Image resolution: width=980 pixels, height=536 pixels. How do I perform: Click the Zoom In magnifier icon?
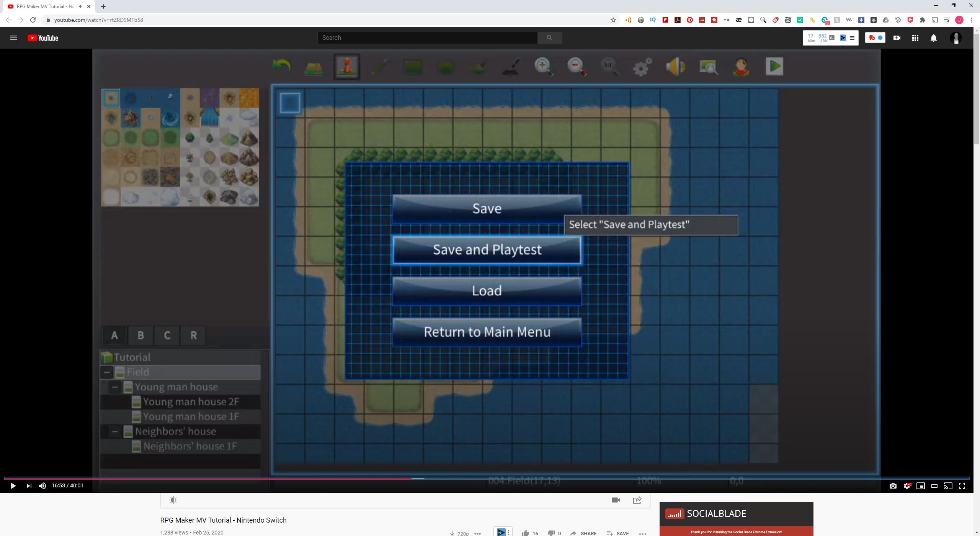point(544,67)
